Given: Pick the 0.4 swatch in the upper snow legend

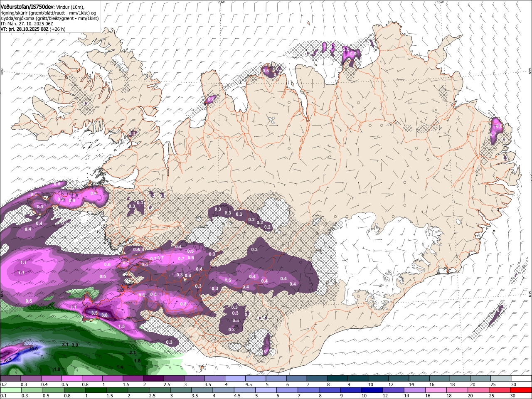Looking at the screenshot, I should [51, 378].
